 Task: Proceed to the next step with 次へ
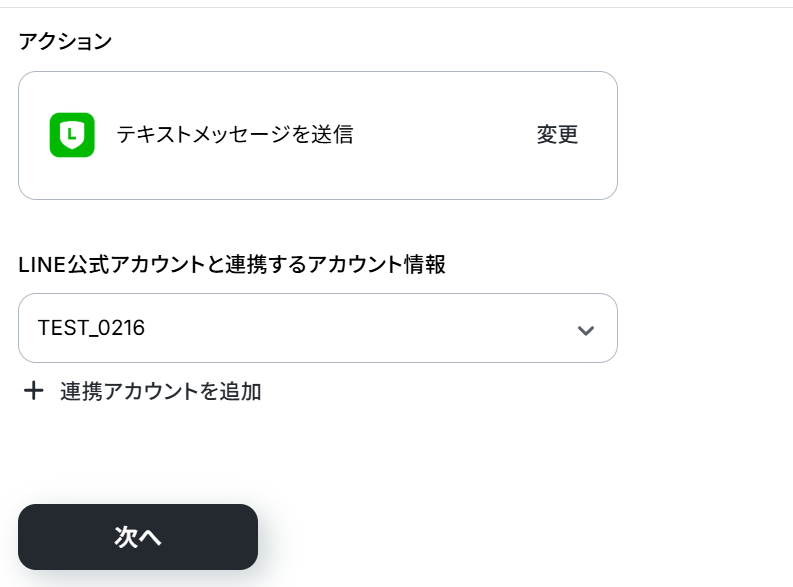tap(138, 537)
